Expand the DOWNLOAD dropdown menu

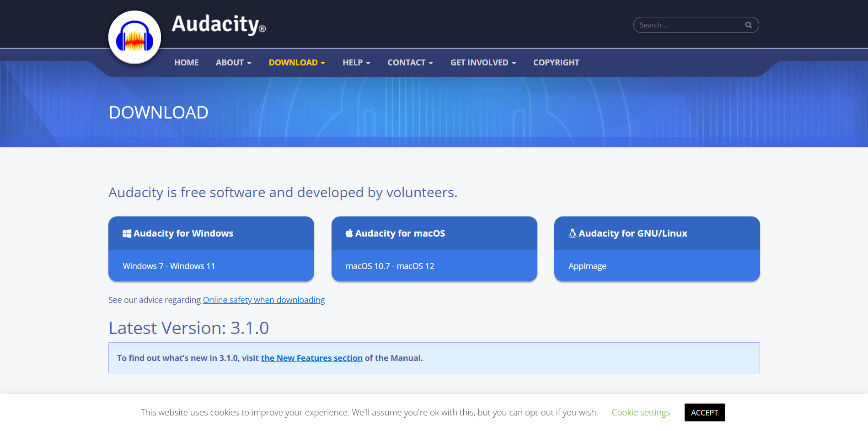click(x=297, y=63)
